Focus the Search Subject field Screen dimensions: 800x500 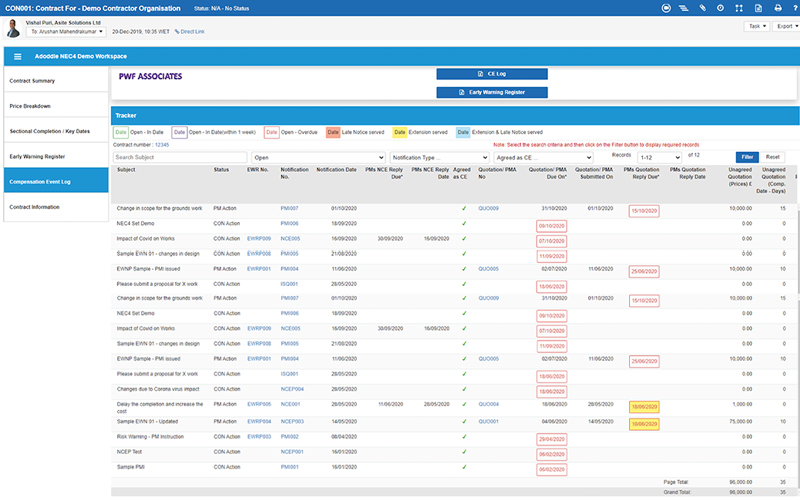[x=180, y=158]
